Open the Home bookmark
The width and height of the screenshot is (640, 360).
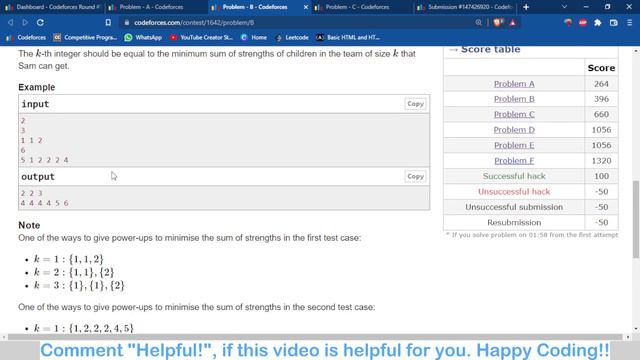tap(253, 37)
